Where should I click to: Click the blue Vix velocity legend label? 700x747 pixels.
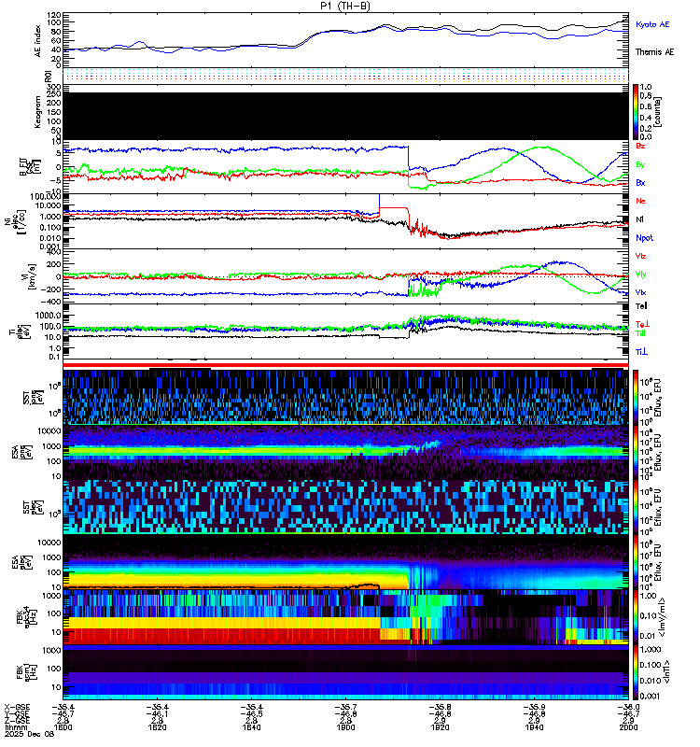[x=640, y=292]
